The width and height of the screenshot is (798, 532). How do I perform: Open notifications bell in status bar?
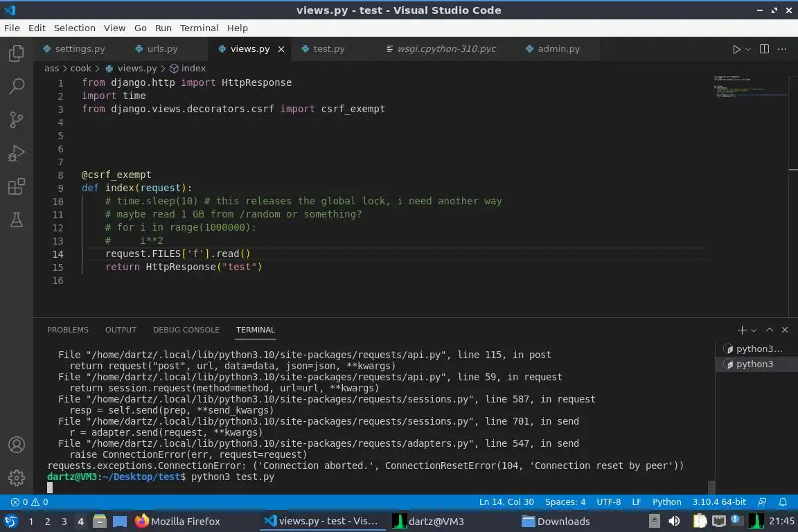(783, 502)
